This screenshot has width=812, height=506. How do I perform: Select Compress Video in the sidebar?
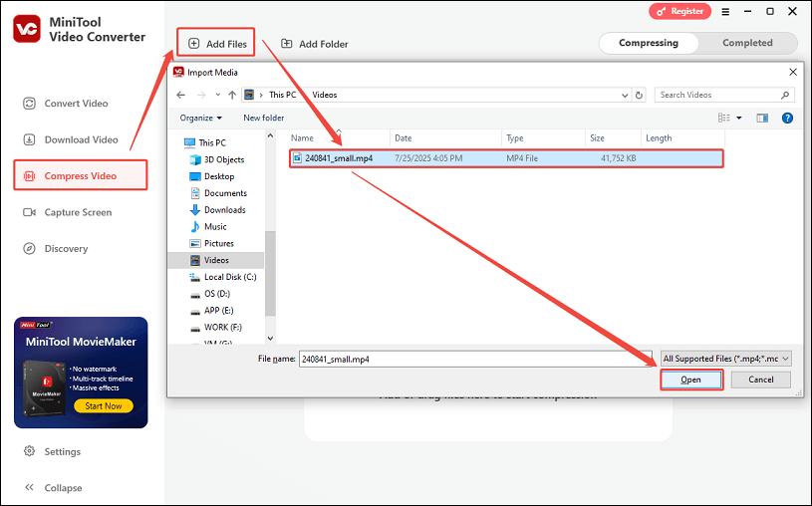coord(81,175)
